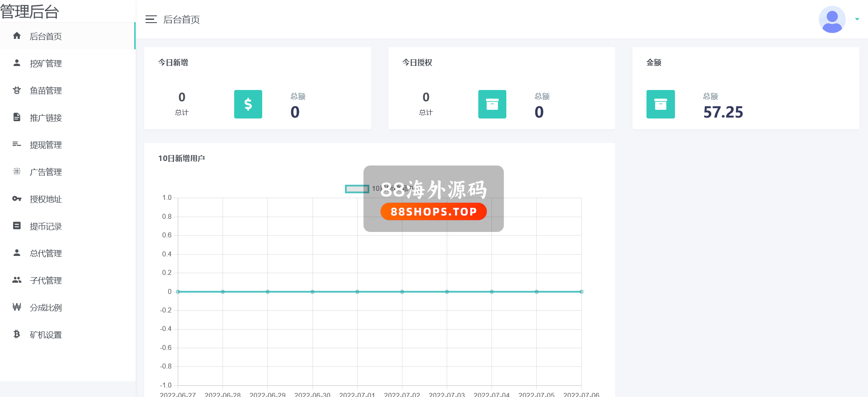Click the document icon for 推广链接
Image resolution: width=868 pixels, height=397 pixels.
[x=17, y=117]
